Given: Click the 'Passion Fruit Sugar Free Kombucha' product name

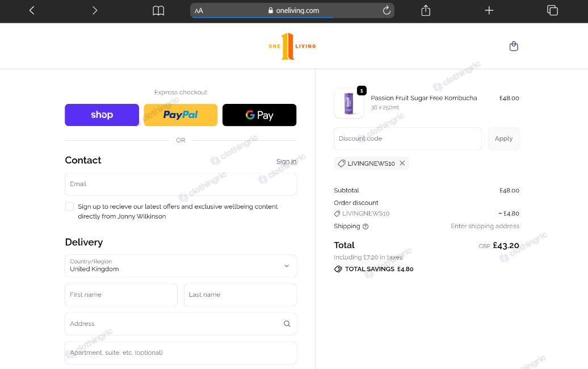Looking at the screenshot, I should pyautogui.click(x=424, y=98).
